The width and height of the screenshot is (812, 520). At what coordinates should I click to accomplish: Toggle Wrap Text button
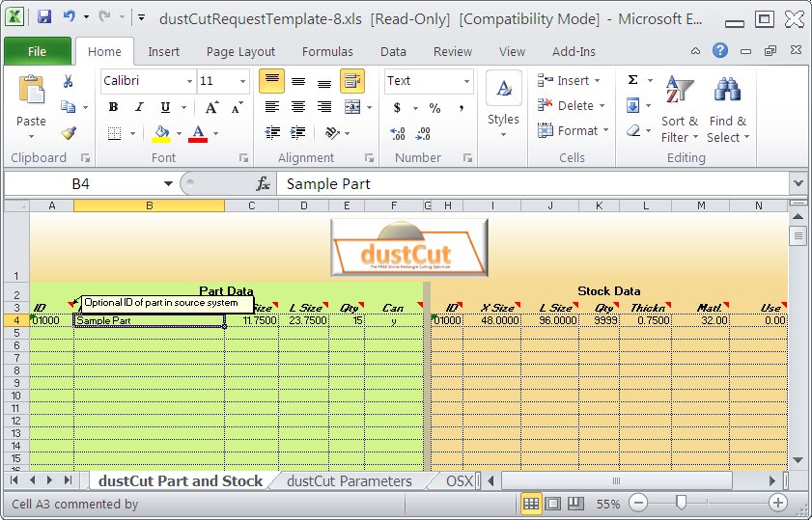[x=352, y=81]
